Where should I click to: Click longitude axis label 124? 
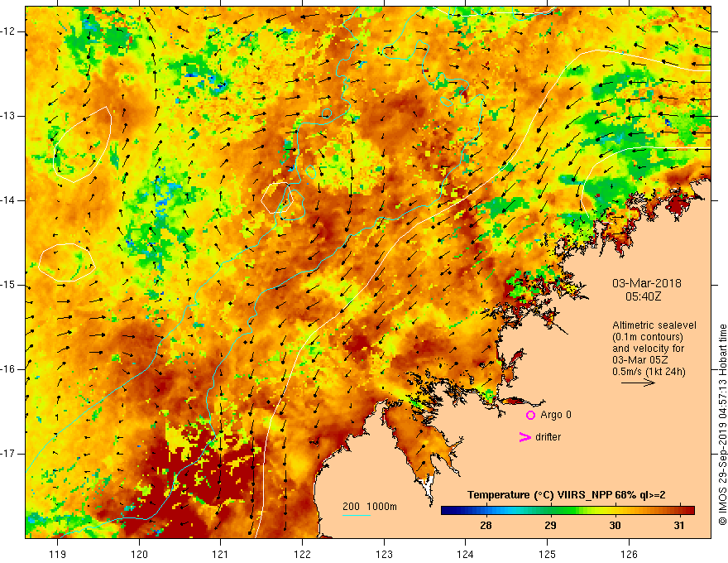pos(466,554)
